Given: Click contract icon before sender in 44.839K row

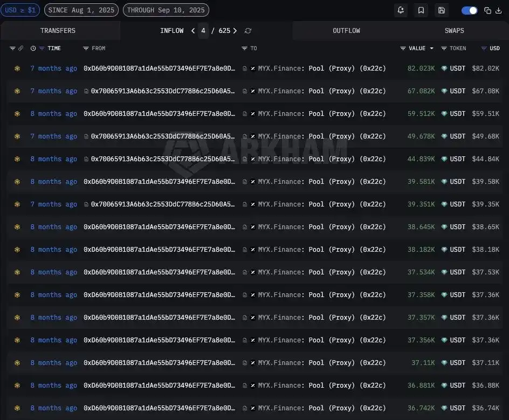Looking at the screenshot, I should click(x=86, y=159).
